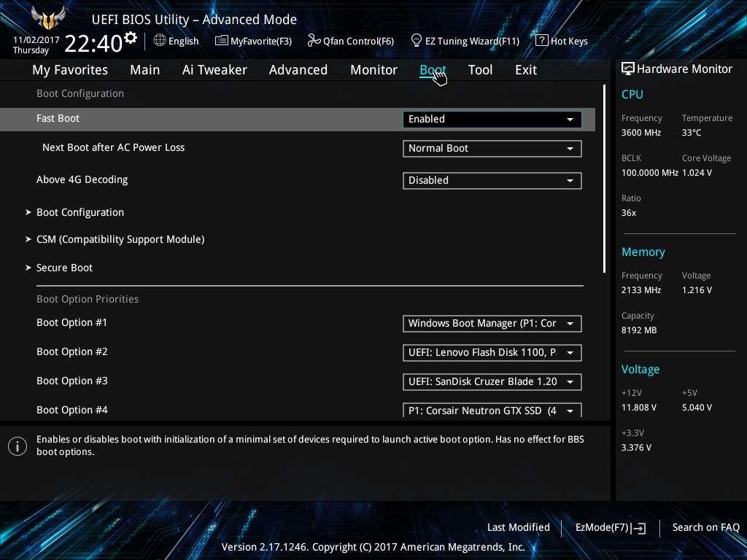Click the 11/02/2017 date text

click(x=36, y=40)
